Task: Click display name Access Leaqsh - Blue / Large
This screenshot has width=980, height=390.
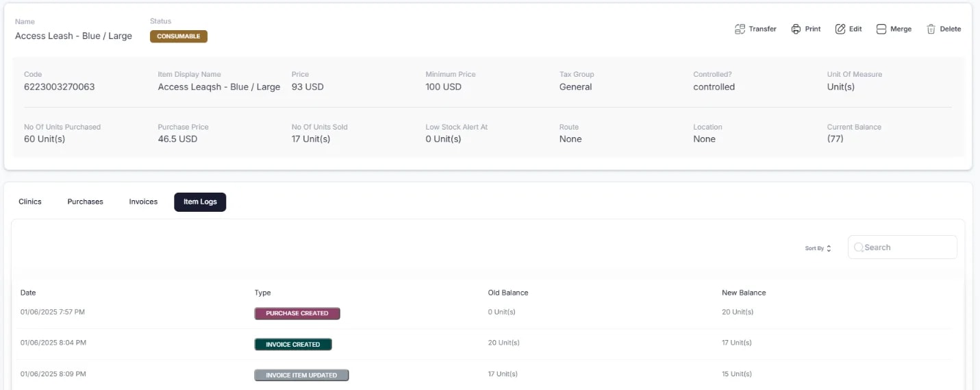Action: pos(219,87)
